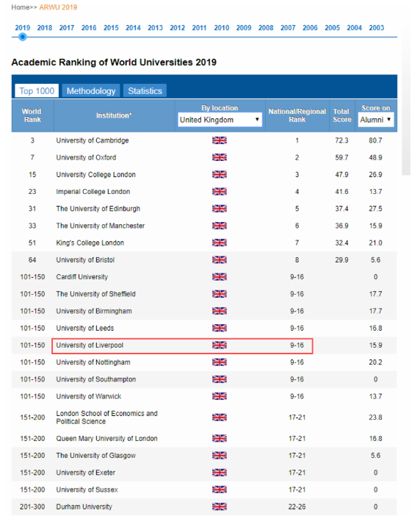The width and height of the screenshot is (420, 527).
Task: Click the flag icon in King's College London row
Action: [220, 243]
